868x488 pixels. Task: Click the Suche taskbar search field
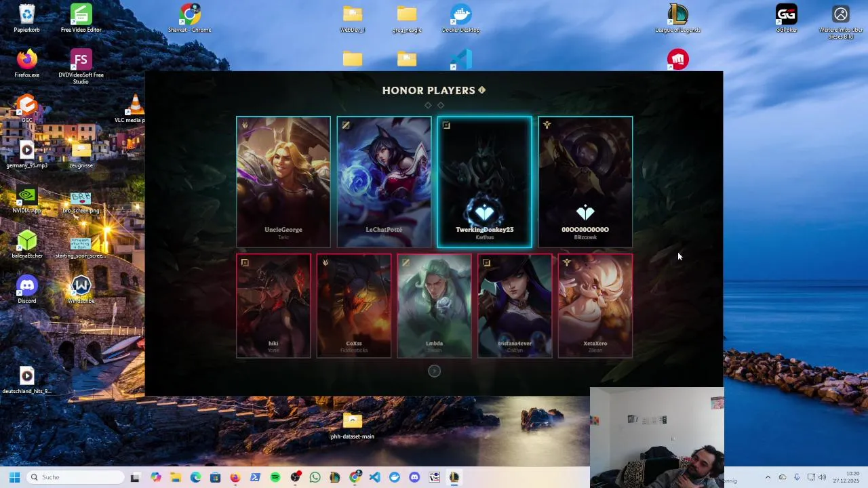76,477
